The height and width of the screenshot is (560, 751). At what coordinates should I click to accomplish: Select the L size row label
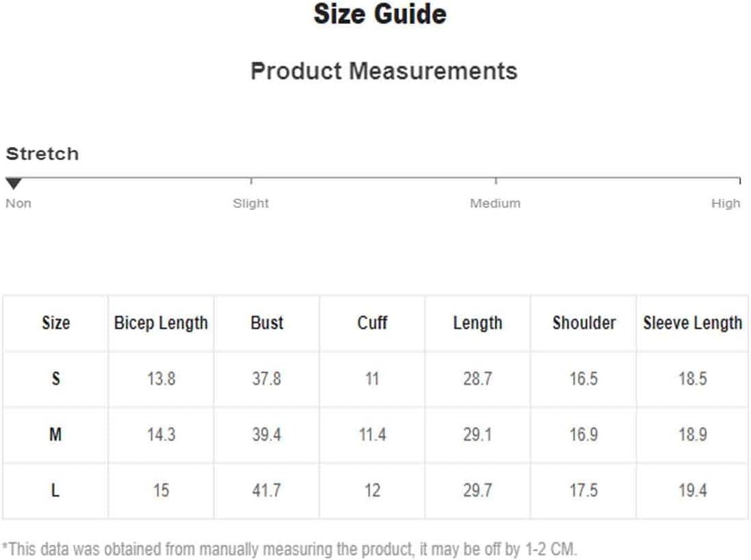pos(56,490)
